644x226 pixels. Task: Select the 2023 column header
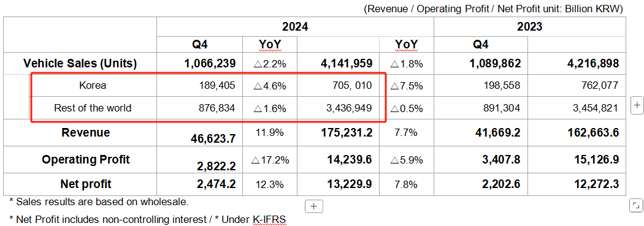pos(529,27)
